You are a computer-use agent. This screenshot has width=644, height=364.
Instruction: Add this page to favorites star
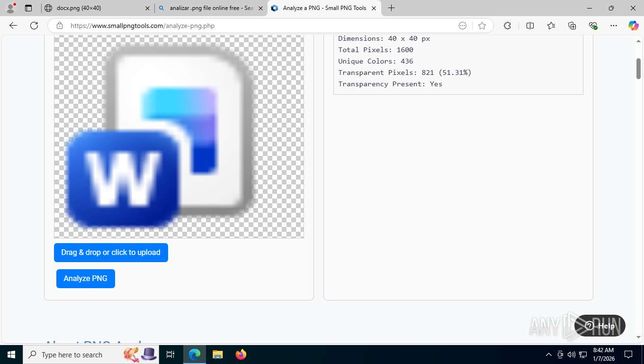pos(482,26)
